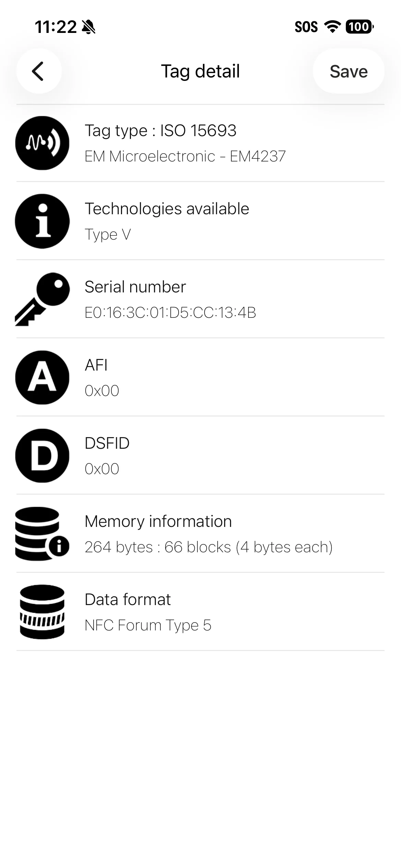Viewport: 401px width, 868px height.
Task: Select the Technologies available row title
Action: (x=167, y=209)
